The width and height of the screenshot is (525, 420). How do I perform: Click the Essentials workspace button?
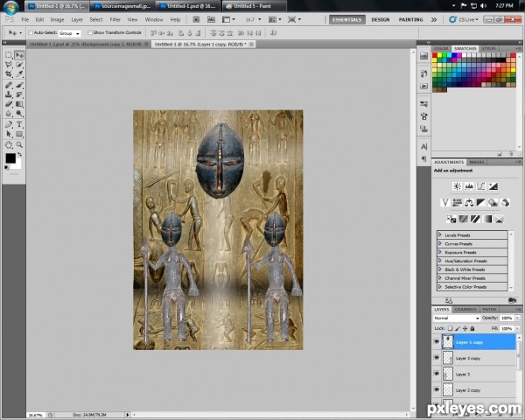click(346, 19)
